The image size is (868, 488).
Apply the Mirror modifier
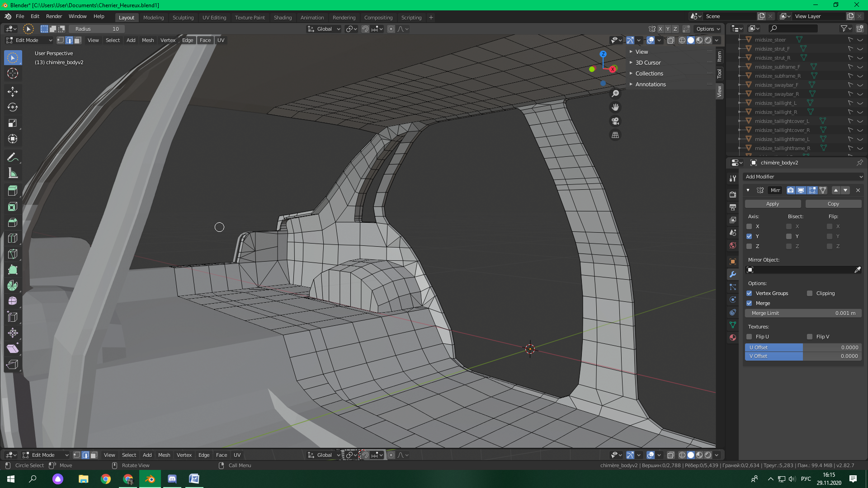click(772, 204)
